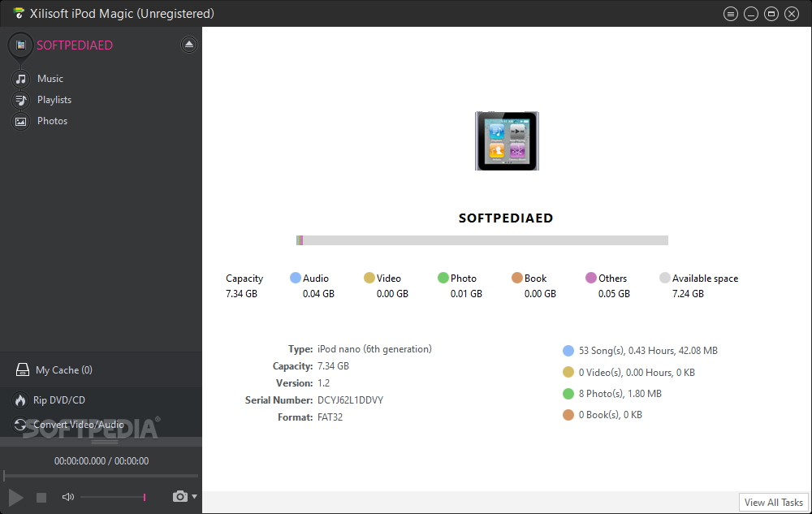Screen dimensions: 812x514
Task: Click the My Cache drive icon
Action: tap(23, 370)
